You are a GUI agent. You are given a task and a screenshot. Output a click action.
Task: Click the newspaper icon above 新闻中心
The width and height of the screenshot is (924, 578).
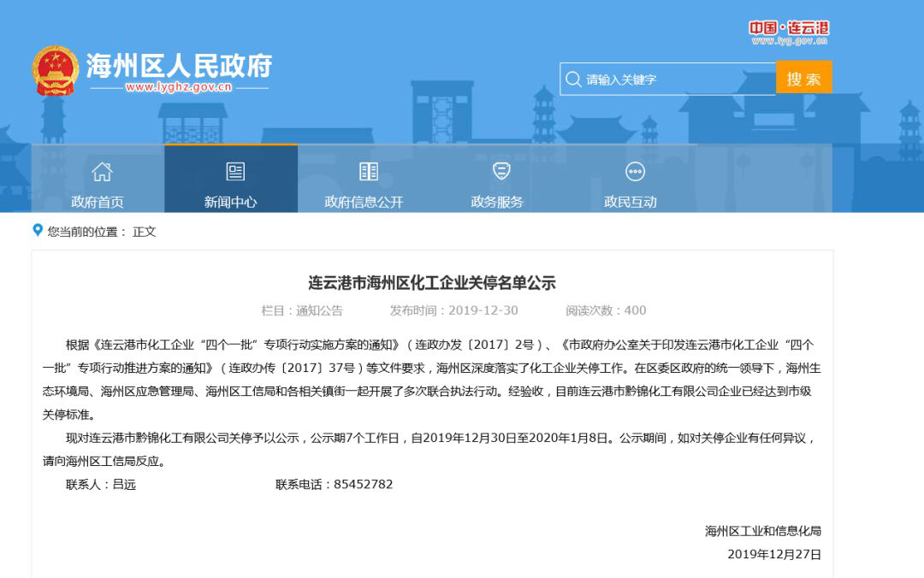click(235, 172)
